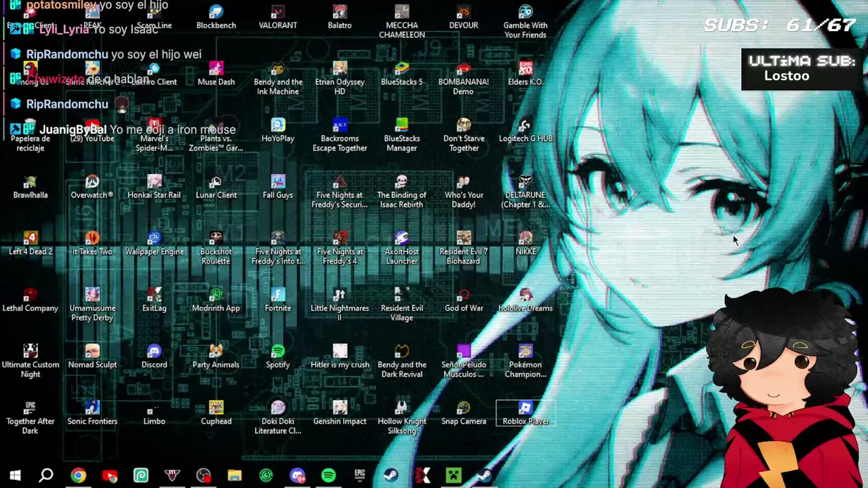The image size is (868, 488).
Task: Click the Modrinth App desktop icon
Action: click(216, 301)
